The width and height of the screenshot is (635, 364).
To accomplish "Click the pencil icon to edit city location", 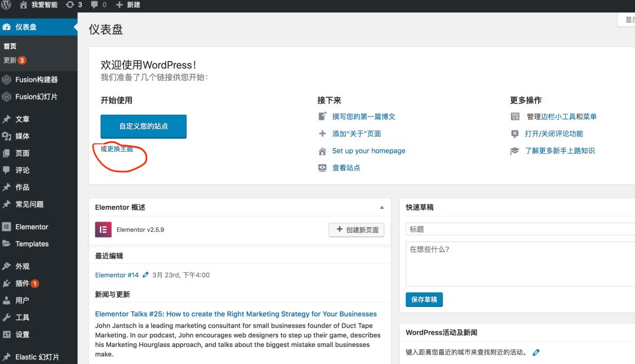I will point(536,352).
